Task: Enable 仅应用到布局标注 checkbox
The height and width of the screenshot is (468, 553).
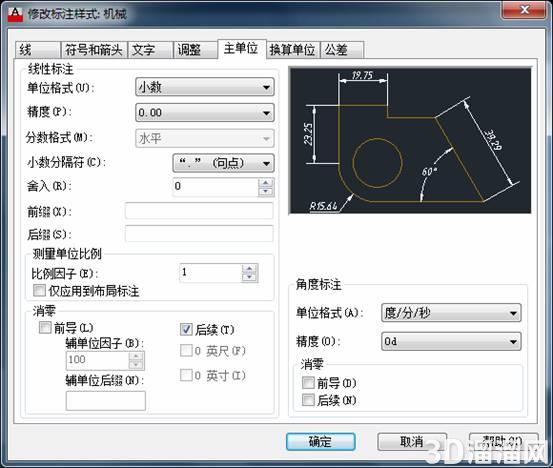Action: pyautogui.click(x=40, y=291)
